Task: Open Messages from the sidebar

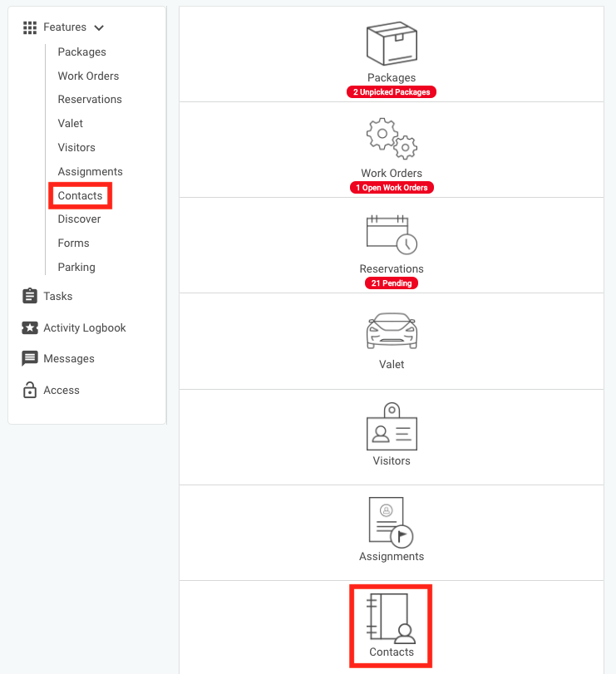Action: point(68,359)
